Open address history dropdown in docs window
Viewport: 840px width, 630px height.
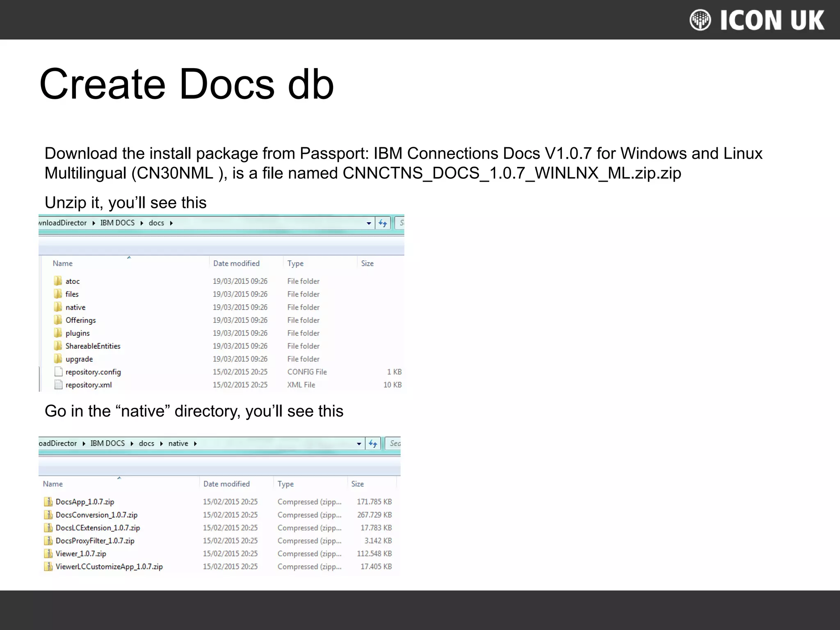tap(369, 223)
